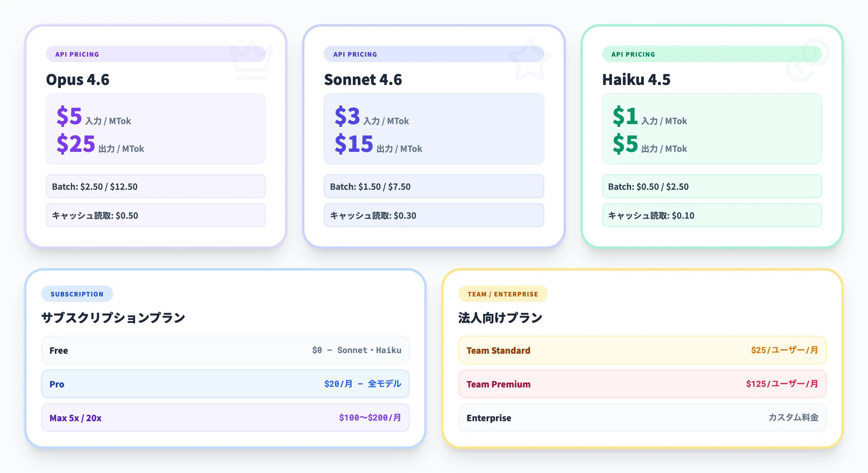868x473 pixels.
Task: Click the Batch: $1.50 / $7.50 row
Action: (x=434, y=186)
